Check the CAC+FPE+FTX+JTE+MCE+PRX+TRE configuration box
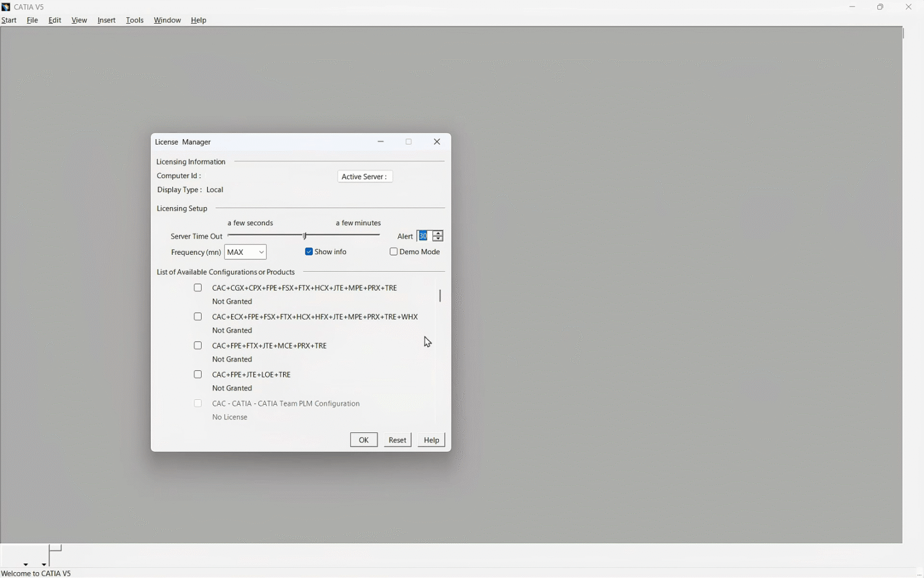 tap(198, 346)
